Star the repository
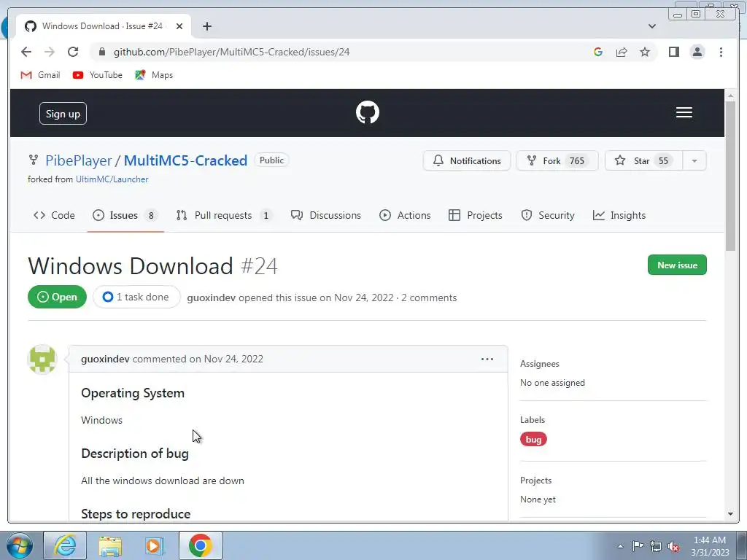 tap(643, 160)
